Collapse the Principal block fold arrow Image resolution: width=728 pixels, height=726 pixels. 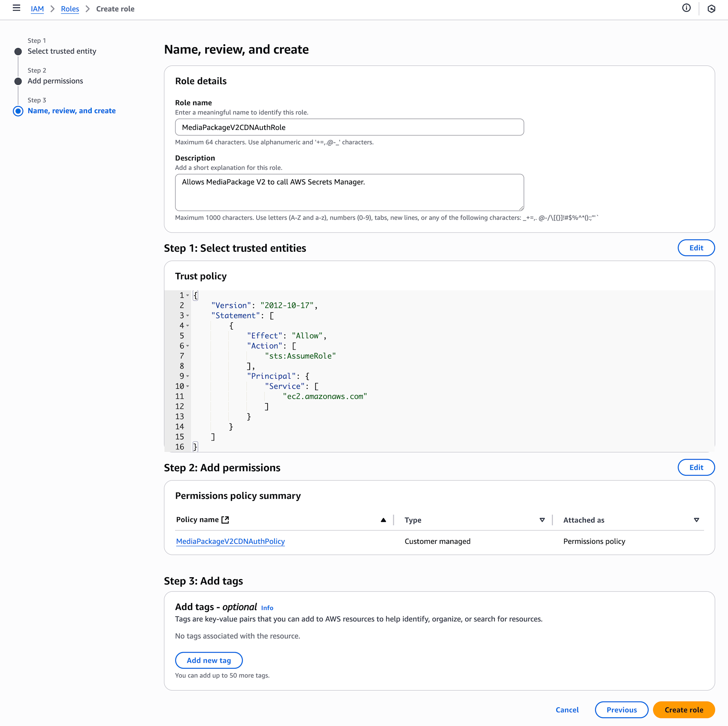click(188, 376)
